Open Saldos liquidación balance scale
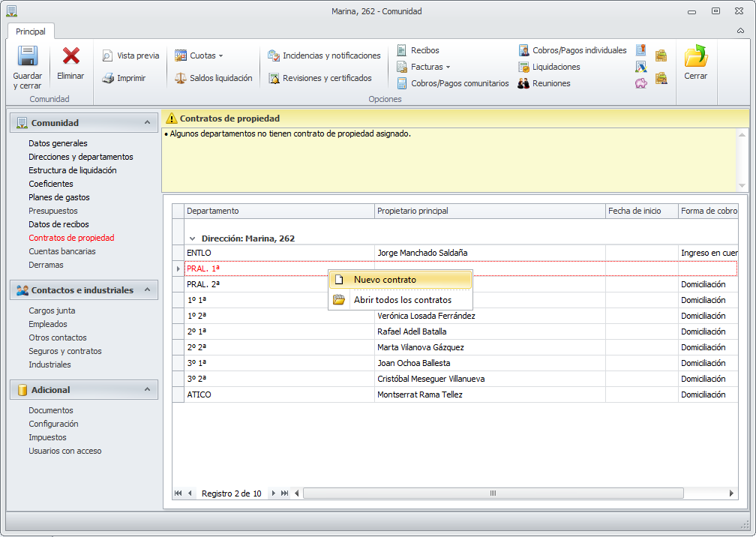This screenshot has height=537, width=756. point(213,78)
